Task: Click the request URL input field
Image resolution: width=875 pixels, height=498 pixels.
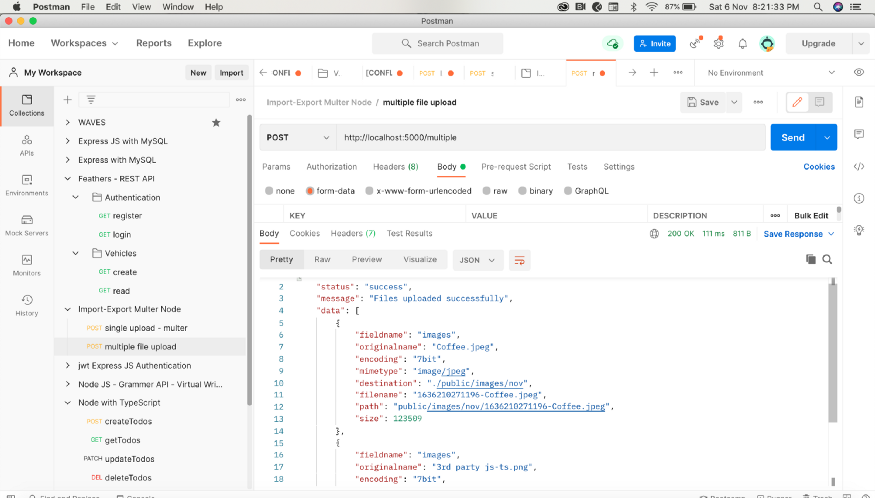Action: (x=551, y=137)
